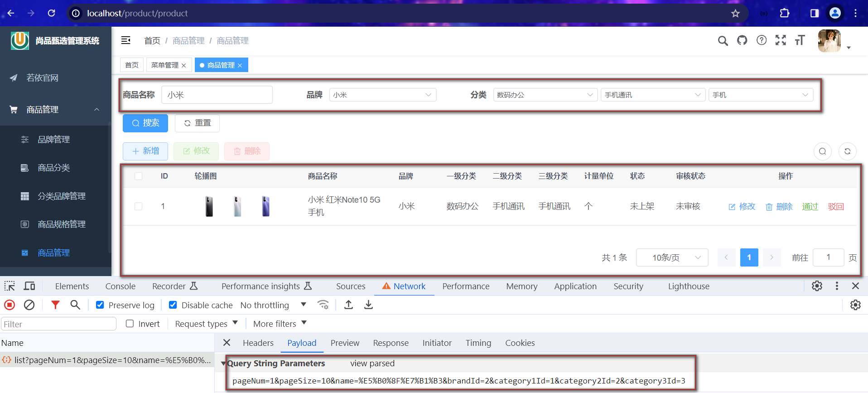Open the 数码办公 first-level category dropdown

point(545,95)
